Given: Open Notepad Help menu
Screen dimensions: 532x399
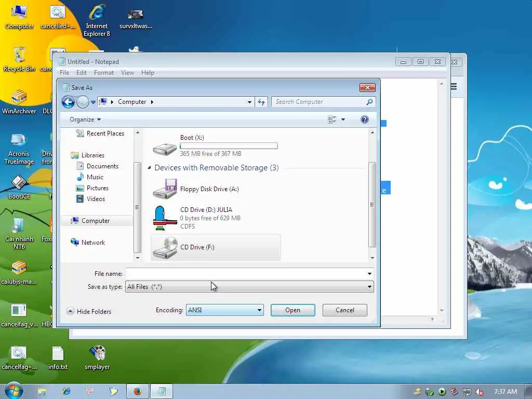Looking at the screenshot, I should [x=148, y=72].
